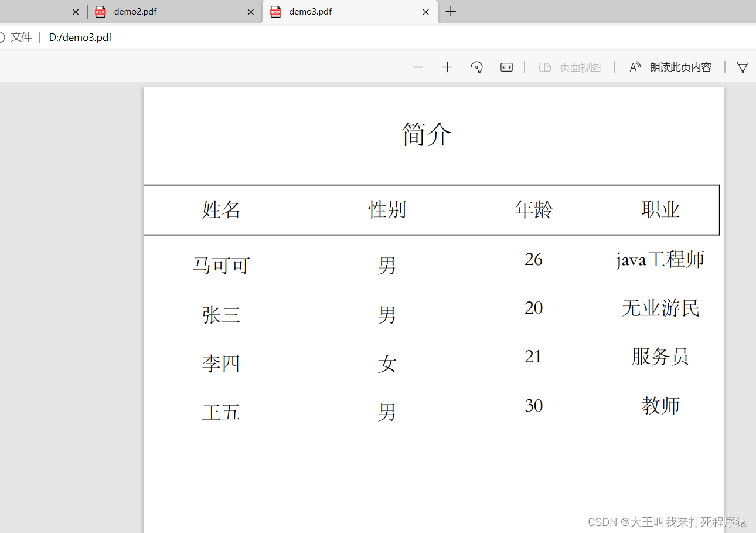Click the 姓名 column header

click(221, 209)
